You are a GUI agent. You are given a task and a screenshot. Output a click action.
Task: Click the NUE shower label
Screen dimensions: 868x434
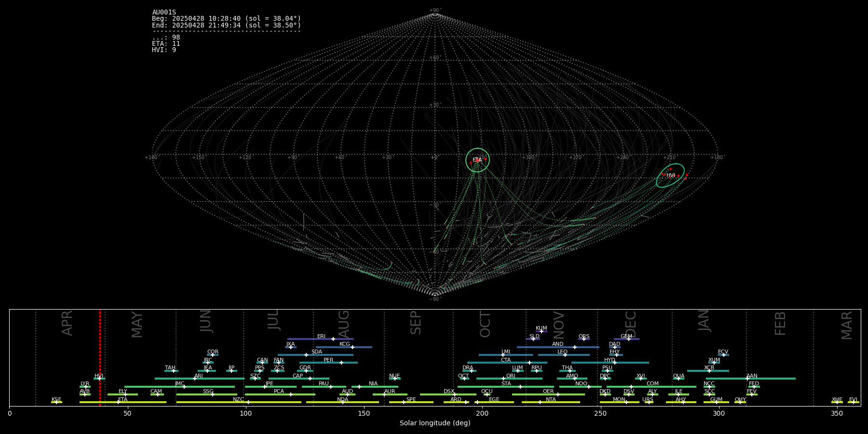pos(394,376)
